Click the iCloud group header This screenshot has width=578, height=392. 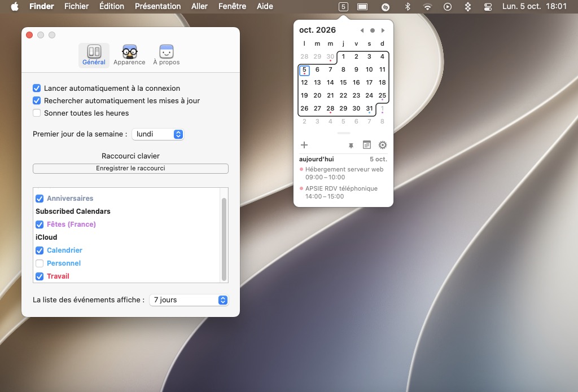(x=46, y=237)
